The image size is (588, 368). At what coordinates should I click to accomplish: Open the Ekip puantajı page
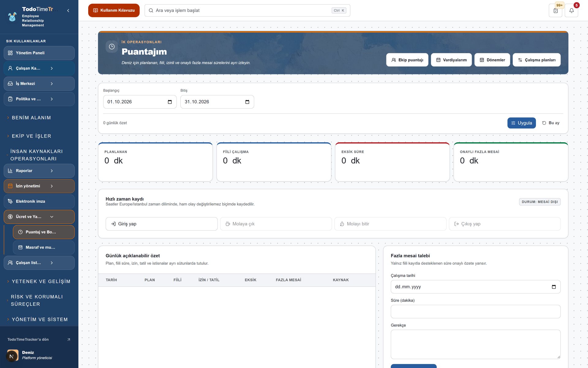(x=407, y=60)
